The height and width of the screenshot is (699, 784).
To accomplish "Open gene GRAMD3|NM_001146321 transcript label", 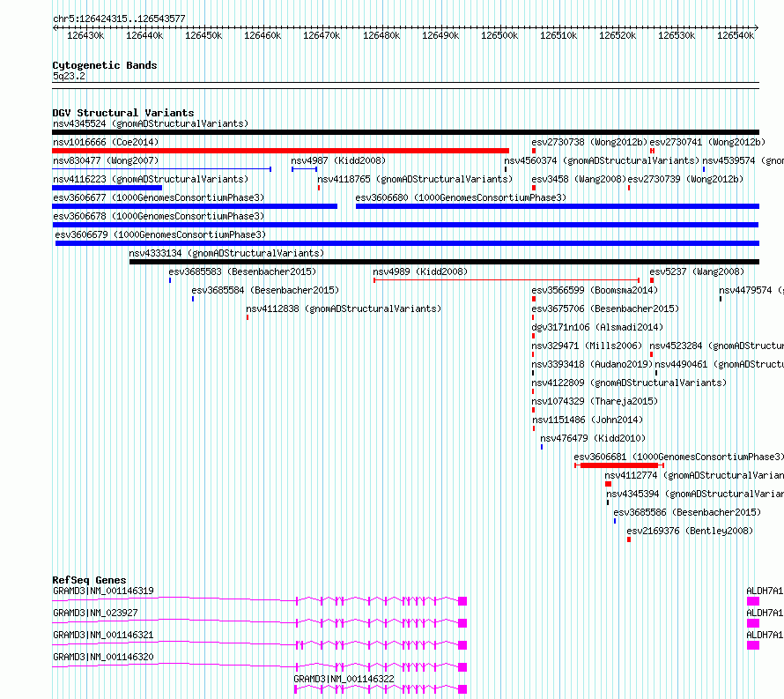I will 103,635.
